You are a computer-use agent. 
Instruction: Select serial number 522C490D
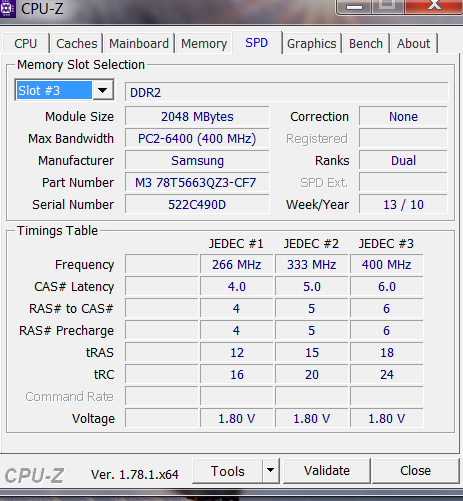(197, 205)
